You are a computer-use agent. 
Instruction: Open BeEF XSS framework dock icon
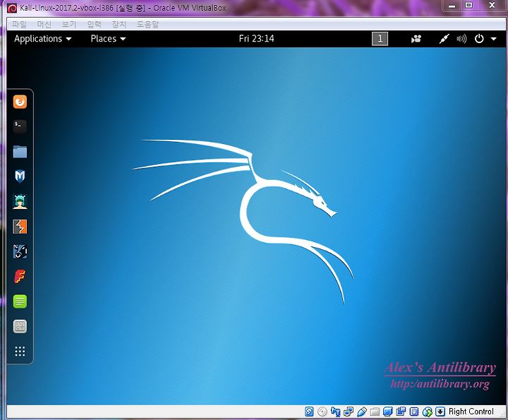coord(20,251)
